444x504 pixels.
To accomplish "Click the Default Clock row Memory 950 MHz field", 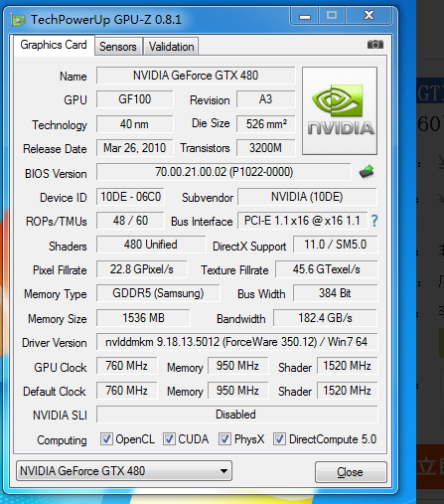I will coord(237,391).
